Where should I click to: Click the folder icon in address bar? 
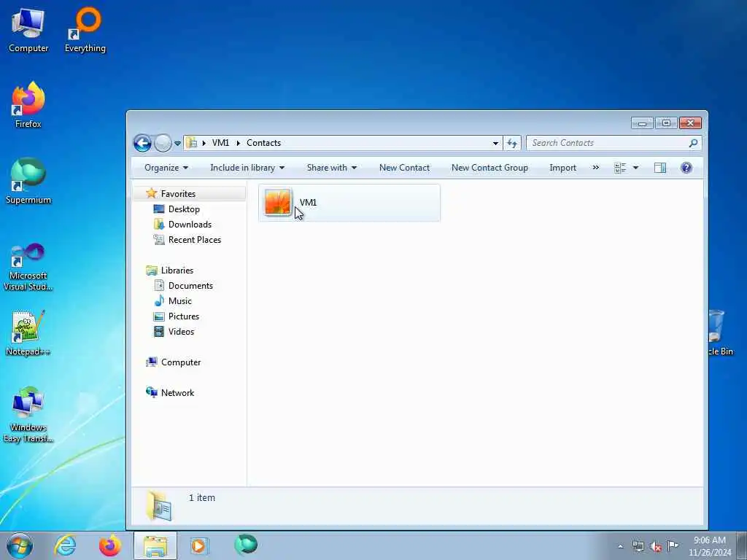[x=192, y=142]
